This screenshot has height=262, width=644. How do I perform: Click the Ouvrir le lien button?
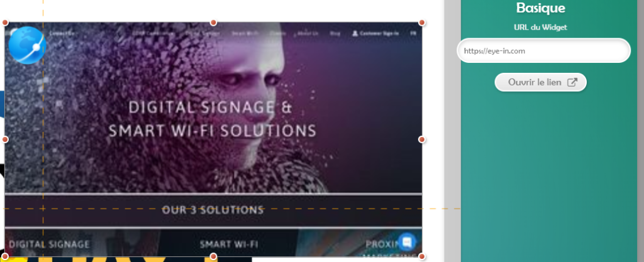pyautogui.click(x=540, y=82)
